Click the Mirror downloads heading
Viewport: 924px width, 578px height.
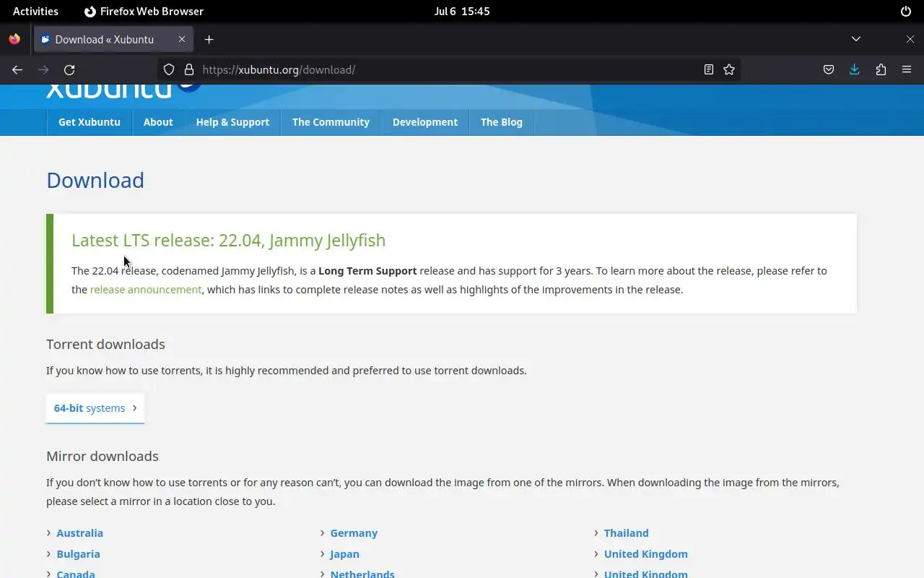tap(103, 457)
